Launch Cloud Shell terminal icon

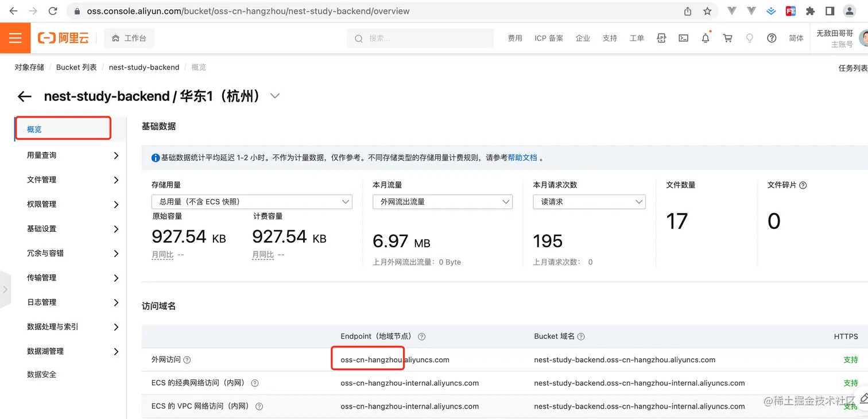click(x=683, y=38)
